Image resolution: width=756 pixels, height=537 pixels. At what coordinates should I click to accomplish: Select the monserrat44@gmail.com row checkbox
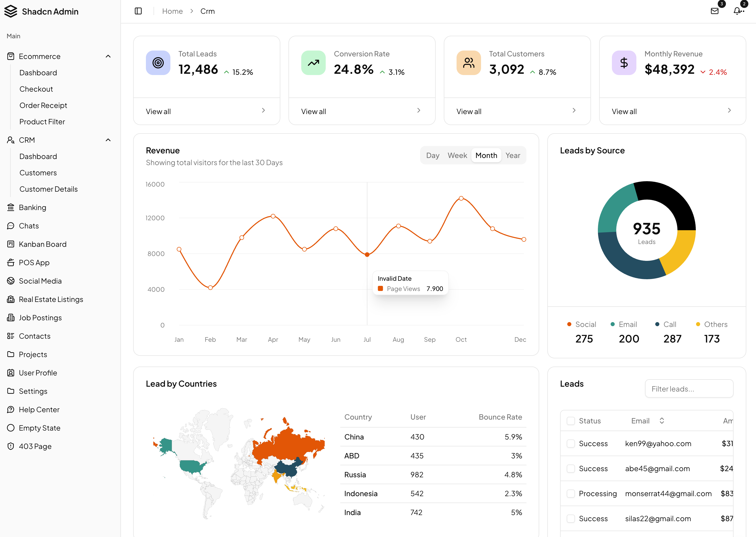pyautogui.click(x=571, y=493)
